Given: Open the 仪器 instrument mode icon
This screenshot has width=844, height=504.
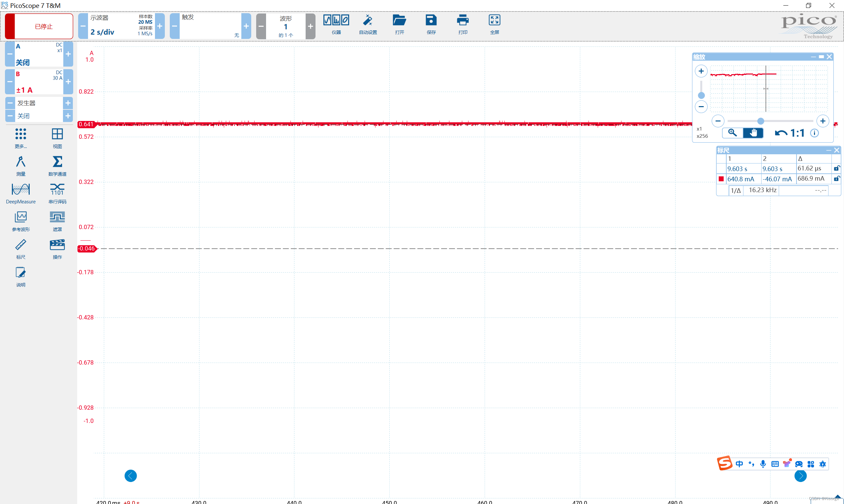Looking at the screenshot, I should click(x=336, y=24).
